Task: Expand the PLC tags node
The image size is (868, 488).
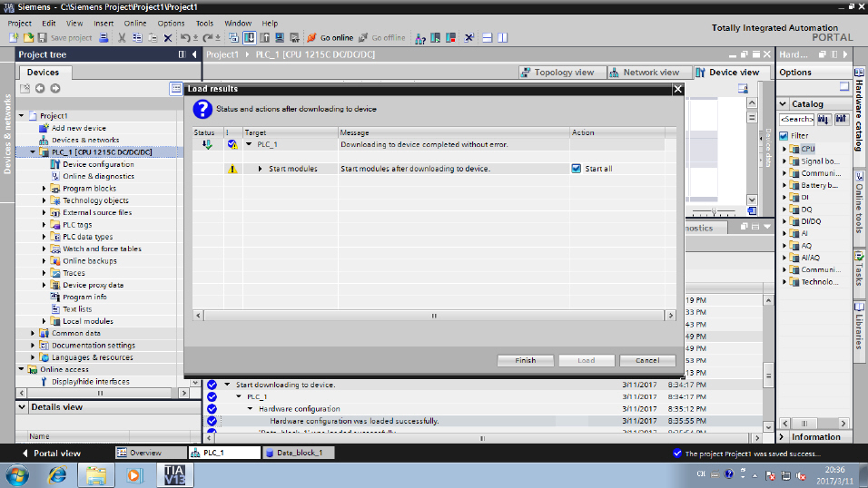Action: point(44,225)
